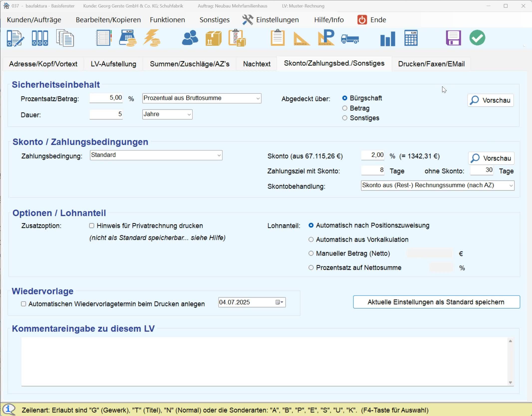Click the green checkmark toolbar icon
This screenshot has height=416, width=532.
coord(477,38)
